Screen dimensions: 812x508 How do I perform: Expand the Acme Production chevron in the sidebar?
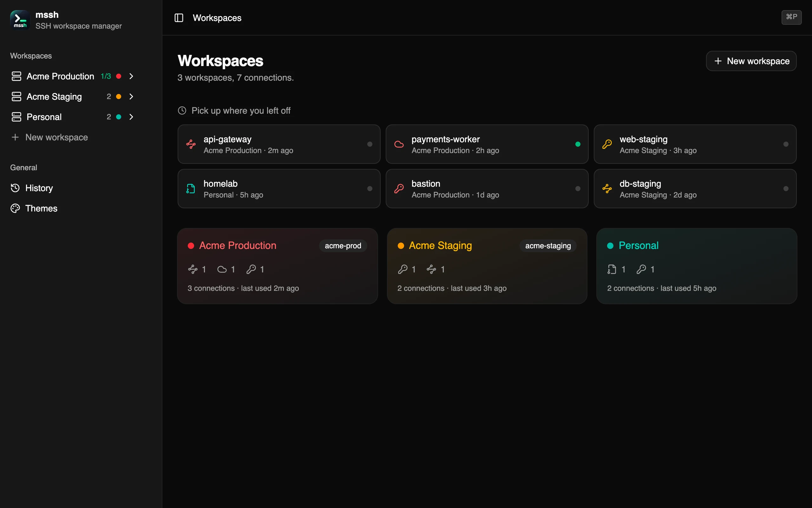tap(131, 76)
